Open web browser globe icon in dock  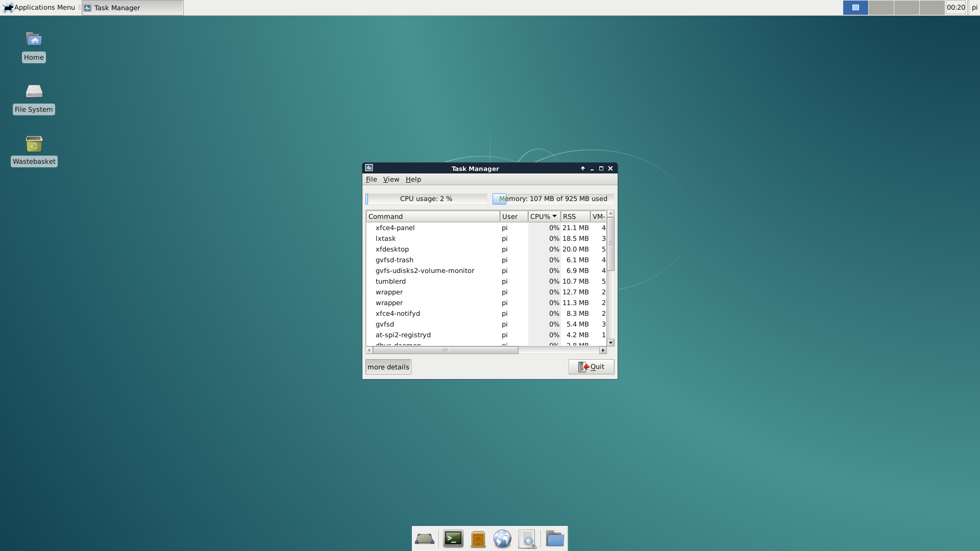click(502, 539)
